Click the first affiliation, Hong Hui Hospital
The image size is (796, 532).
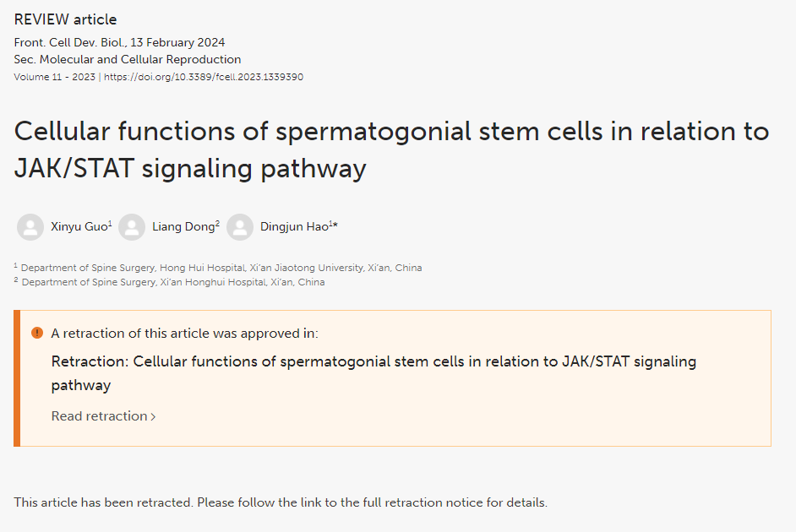(x=218, y=268)
